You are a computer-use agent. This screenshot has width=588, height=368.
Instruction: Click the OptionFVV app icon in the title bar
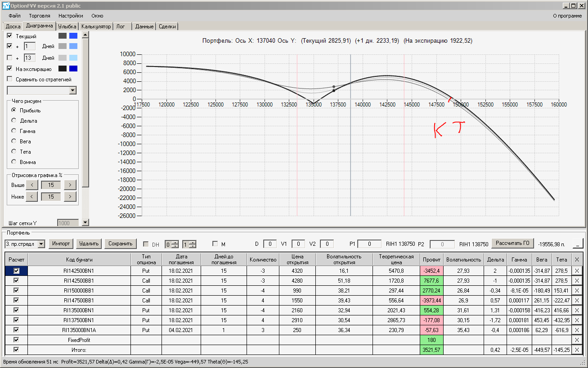point(6,6)
